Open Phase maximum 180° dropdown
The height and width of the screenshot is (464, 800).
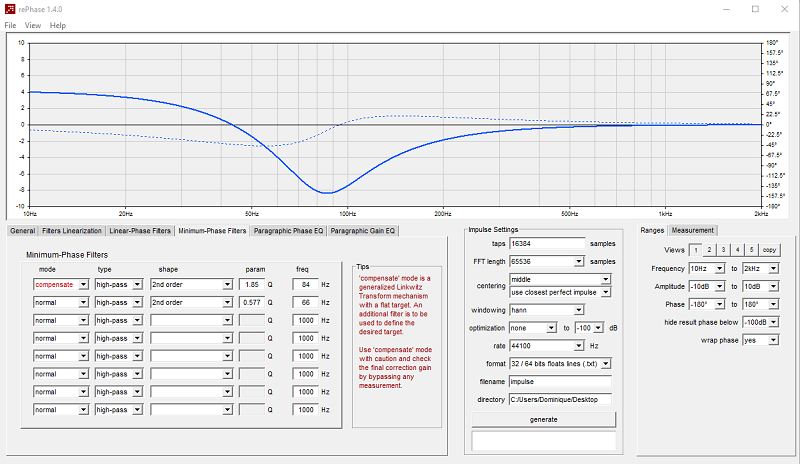[x=761, y=304]
